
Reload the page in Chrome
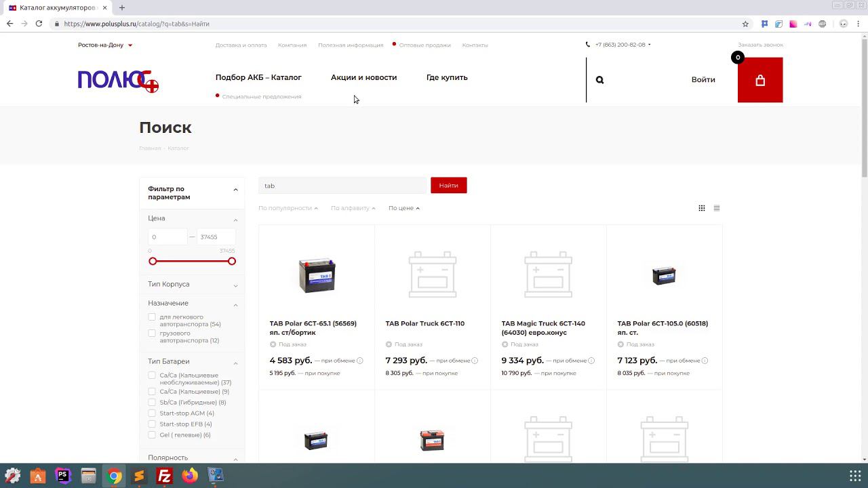(x=39, y=24)
